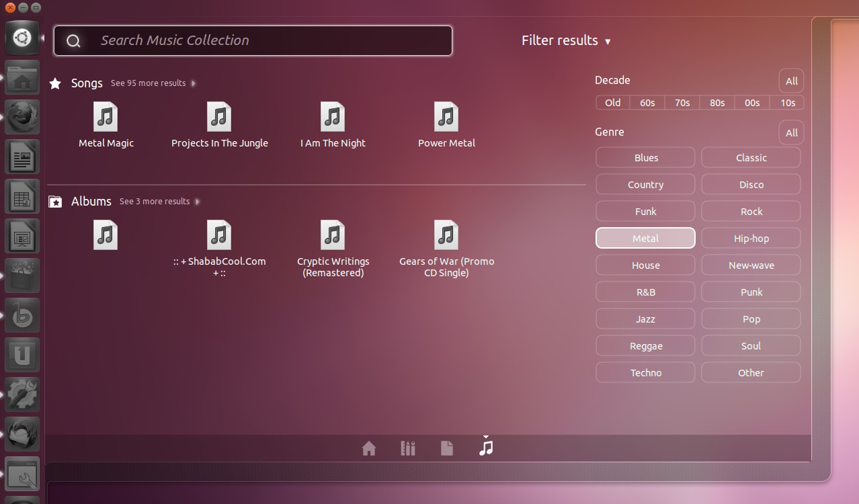Screen dimensions: 859x504
Task: Open Gears of War Promo CD Single album
Action: click(x=446, y=249)
